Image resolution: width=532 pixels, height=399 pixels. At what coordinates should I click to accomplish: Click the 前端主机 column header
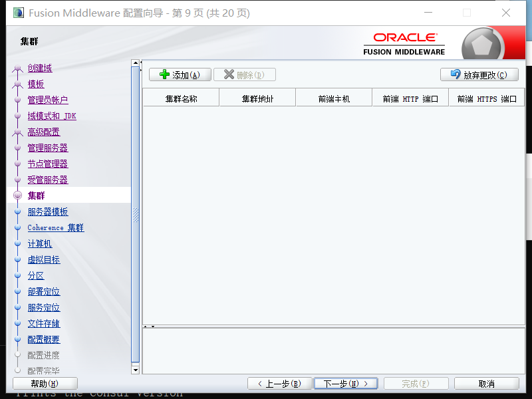pos(333,97)
